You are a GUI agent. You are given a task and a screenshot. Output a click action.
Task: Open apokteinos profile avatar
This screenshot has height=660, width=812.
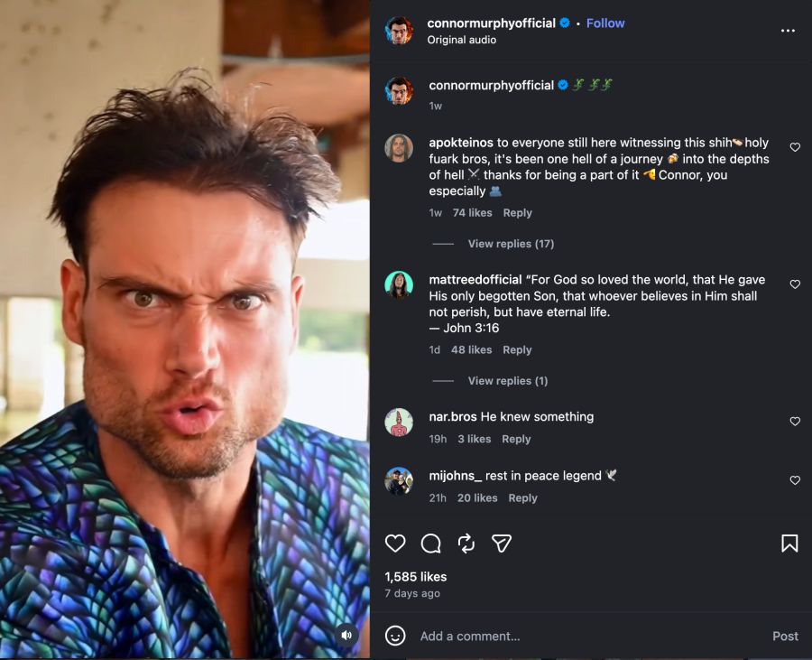point(399,148)
